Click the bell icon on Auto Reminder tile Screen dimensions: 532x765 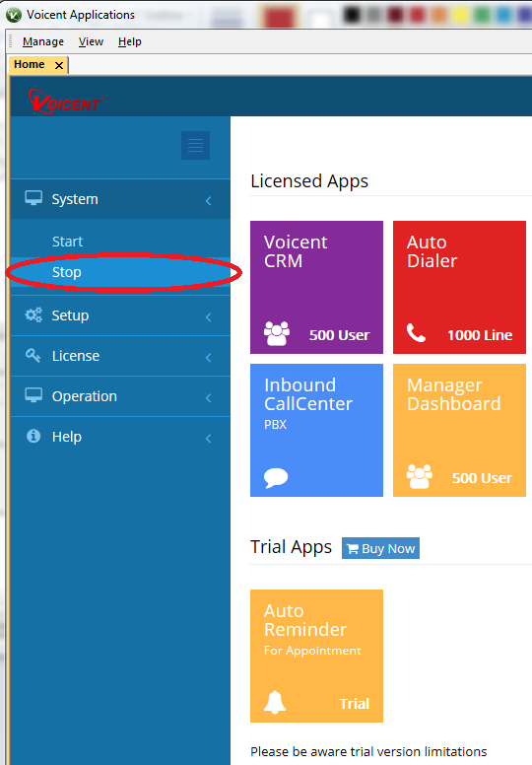(x=275, y=703)
